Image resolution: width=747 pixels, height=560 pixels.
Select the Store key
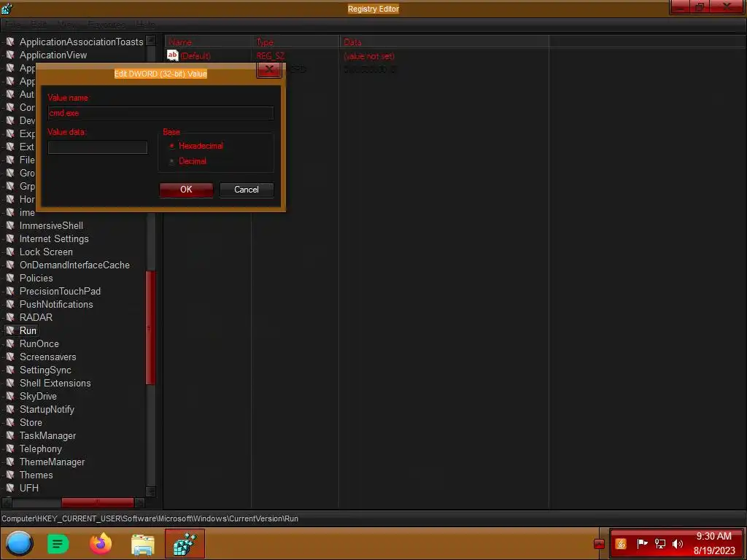[31, 422]
